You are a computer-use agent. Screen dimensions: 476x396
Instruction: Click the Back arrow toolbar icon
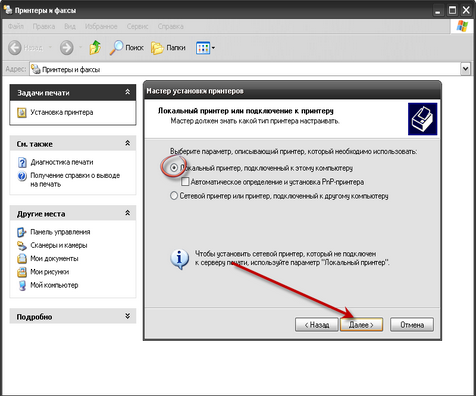tap(15, 48)
